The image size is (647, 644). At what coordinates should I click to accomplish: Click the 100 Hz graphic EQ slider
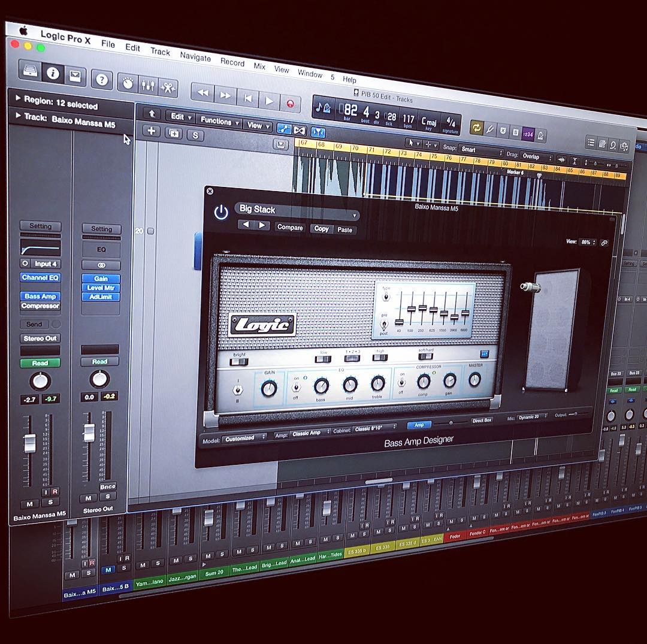tap(412, 309)
